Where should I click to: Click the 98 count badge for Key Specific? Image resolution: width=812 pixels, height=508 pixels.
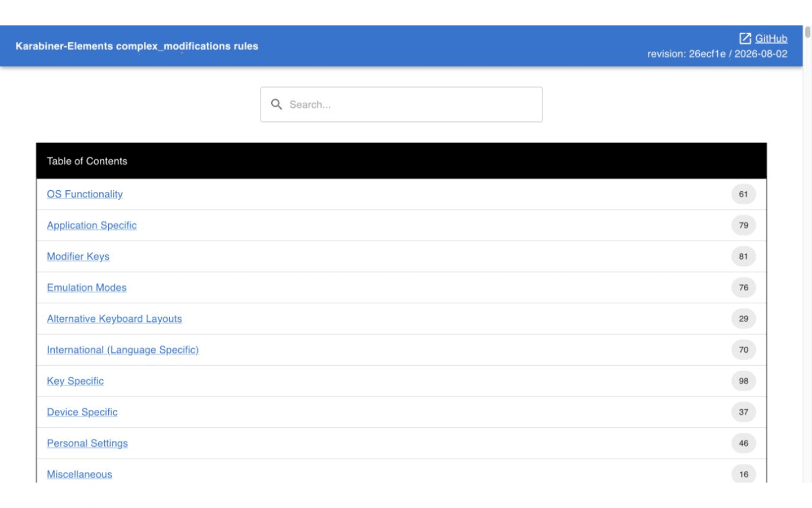(x=744, y=381)
